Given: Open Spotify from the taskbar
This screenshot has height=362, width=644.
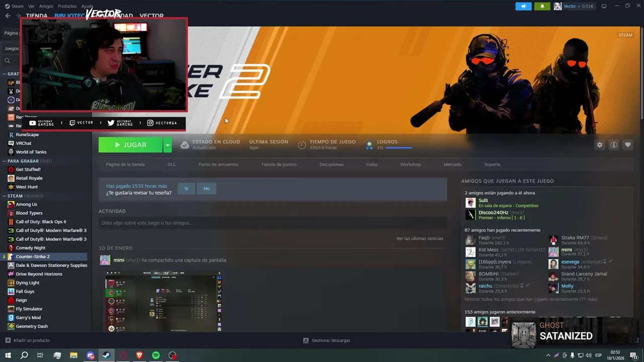Looking at the screenshot, I should (x=156, y=355).
